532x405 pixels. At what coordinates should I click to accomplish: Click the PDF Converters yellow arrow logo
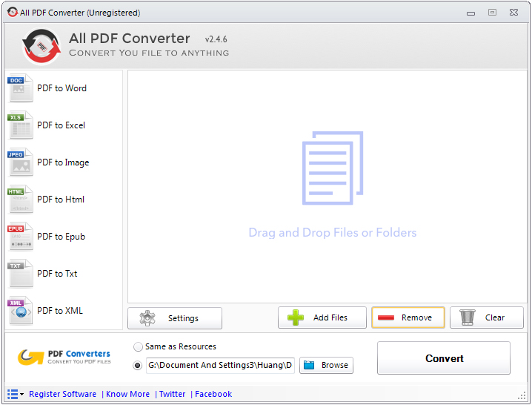coord(30,357)
